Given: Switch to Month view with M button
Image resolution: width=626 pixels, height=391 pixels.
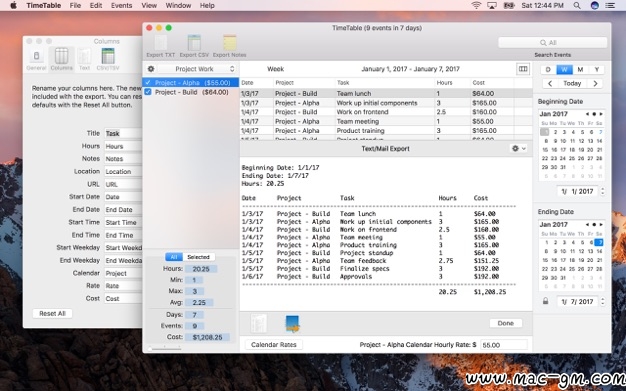Looking at the screenshot, I should [580, 69].
